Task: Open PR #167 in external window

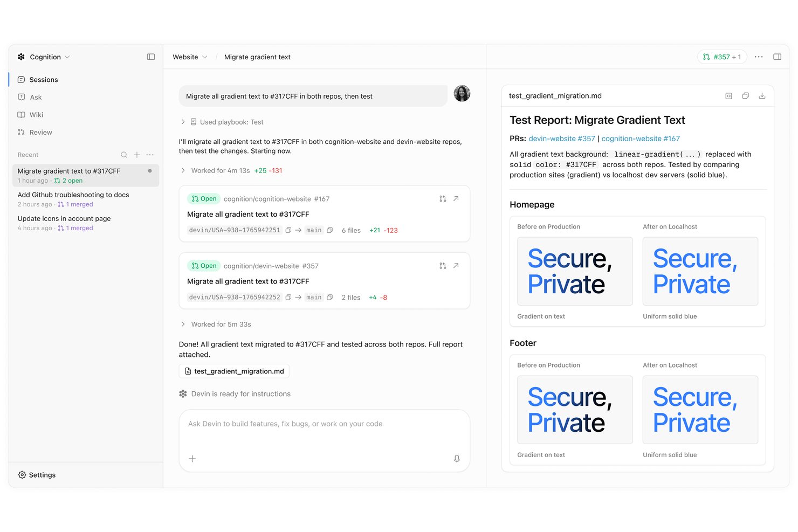Action: [x=456, y=198]
